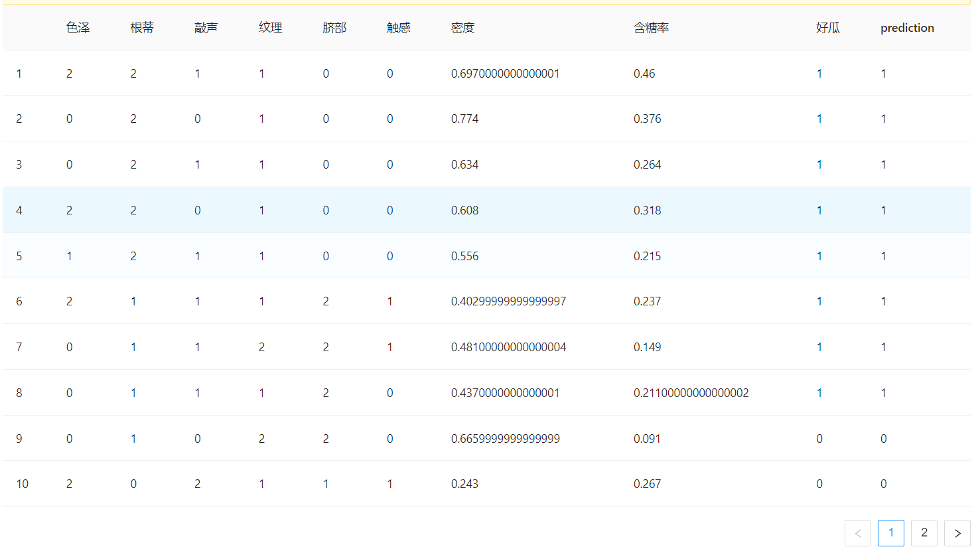
Task: Click the 色泽 column header
Action: [x=78, y=28]
